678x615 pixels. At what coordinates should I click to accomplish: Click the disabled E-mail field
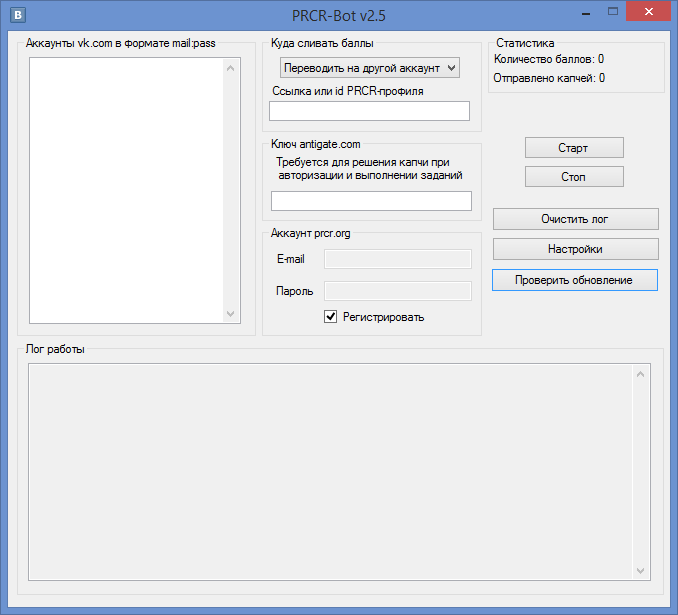[398, 259]
